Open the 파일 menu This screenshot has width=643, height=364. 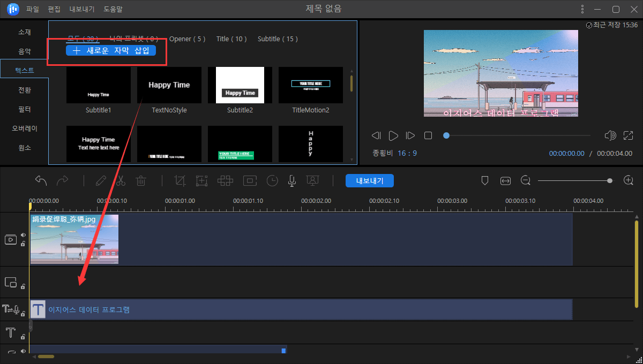coord(32,9)
